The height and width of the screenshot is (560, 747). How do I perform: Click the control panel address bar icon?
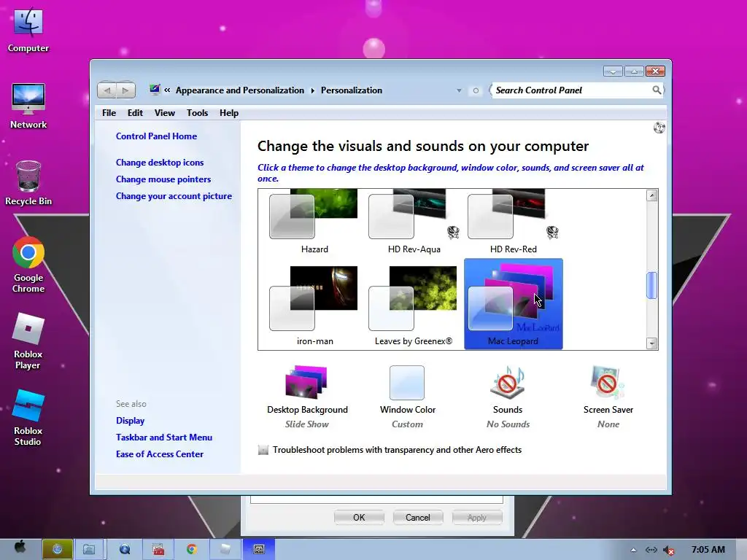(155, 90)
